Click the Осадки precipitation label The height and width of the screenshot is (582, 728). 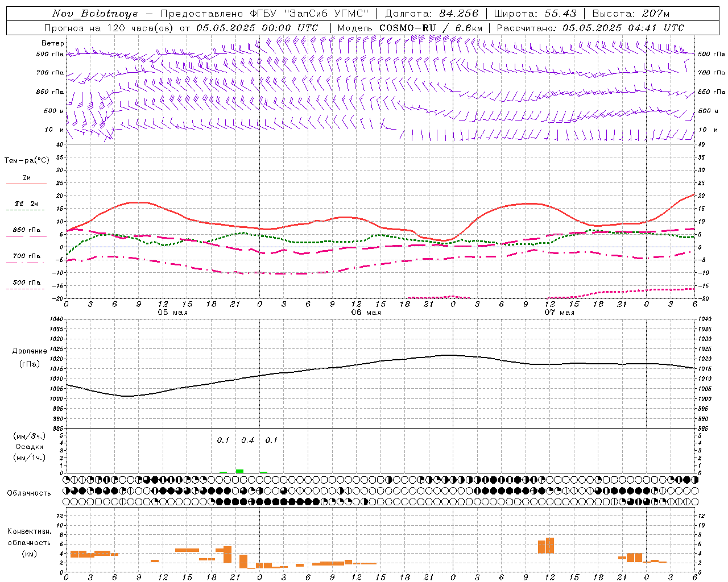(28, 447)
